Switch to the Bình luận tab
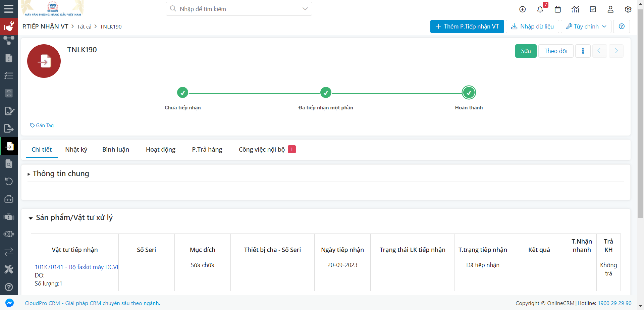Image resolution: width=644 pixels, height=310 pixels. [116, 150]
